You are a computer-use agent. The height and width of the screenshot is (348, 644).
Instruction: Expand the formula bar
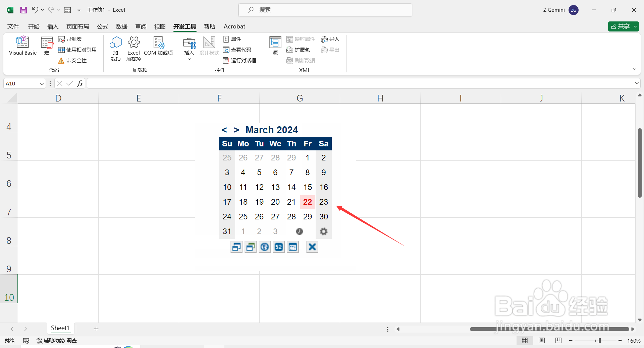click(x=636, y=83)
